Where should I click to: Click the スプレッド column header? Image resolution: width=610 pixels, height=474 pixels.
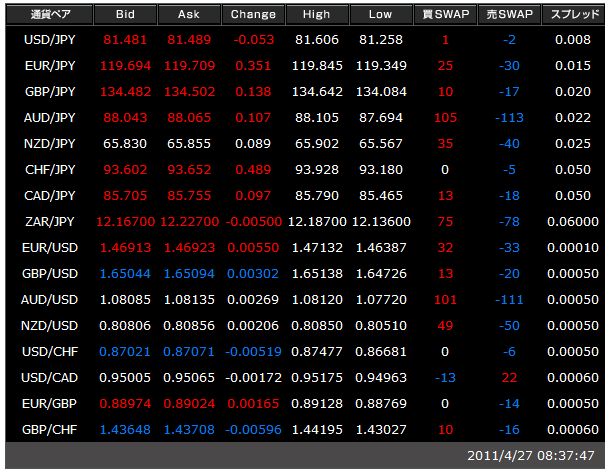pos(573,14)
